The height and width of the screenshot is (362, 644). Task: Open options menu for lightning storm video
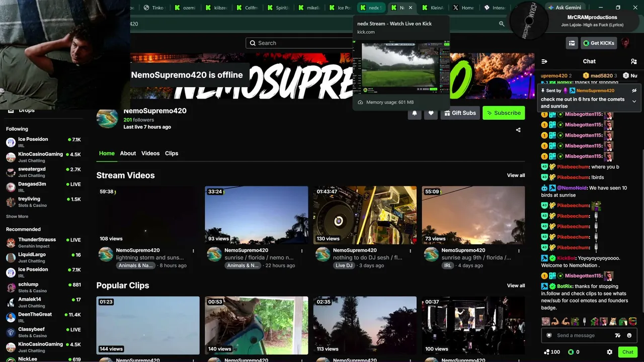(193, 250)
